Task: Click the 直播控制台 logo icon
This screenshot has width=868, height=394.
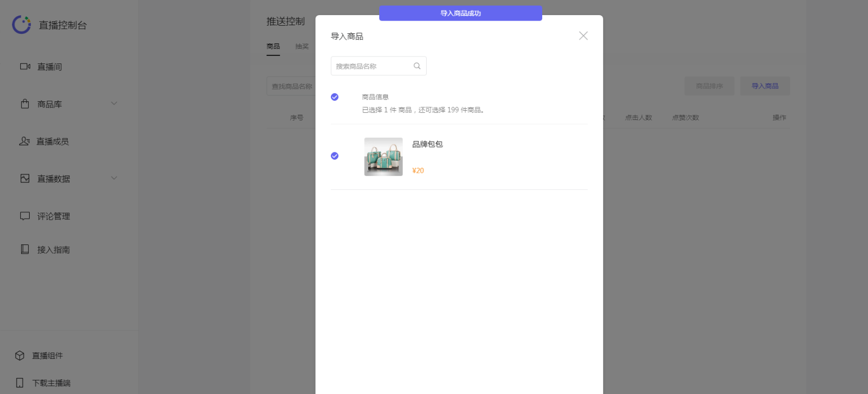Action: click(x=22, y=25)
